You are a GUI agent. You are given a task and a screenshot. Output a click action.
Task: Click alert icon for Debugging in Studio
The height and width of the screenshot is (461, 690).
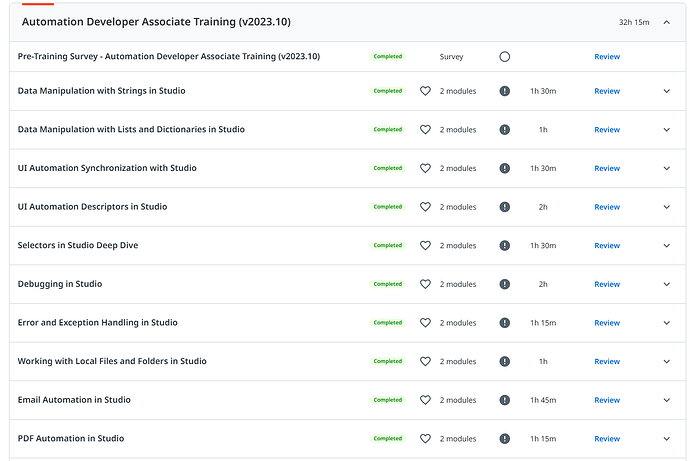505,284
